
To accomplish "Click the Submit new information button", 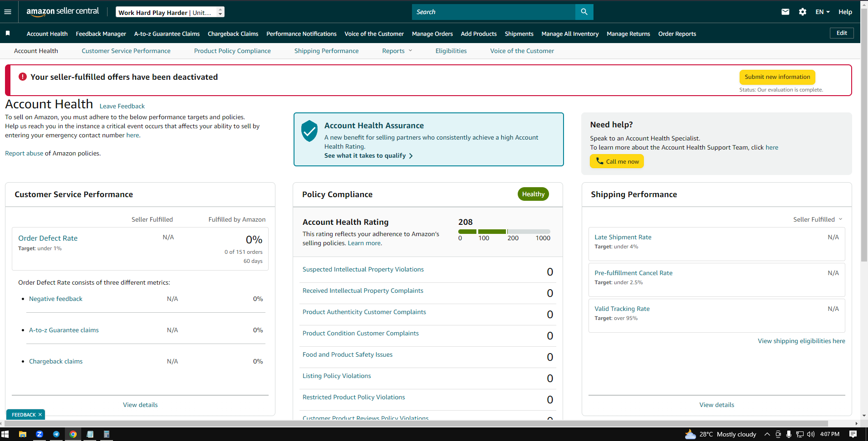I will coord(777,77).
